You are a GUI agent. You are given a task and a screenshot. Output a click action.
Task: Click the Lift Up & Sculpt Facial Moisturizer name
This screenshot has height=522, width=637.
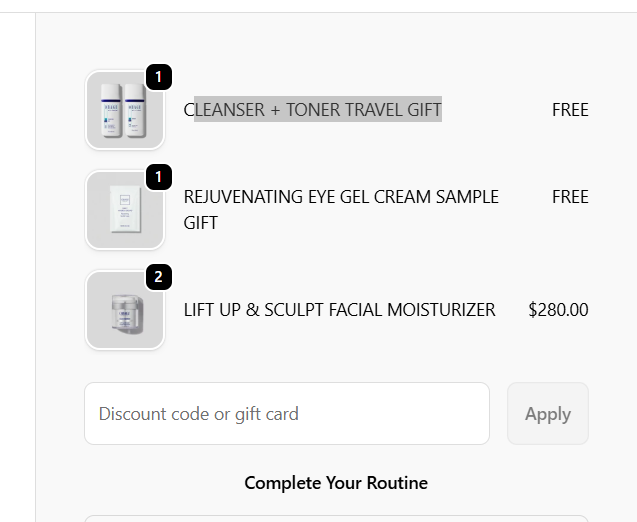pos(339,310)
